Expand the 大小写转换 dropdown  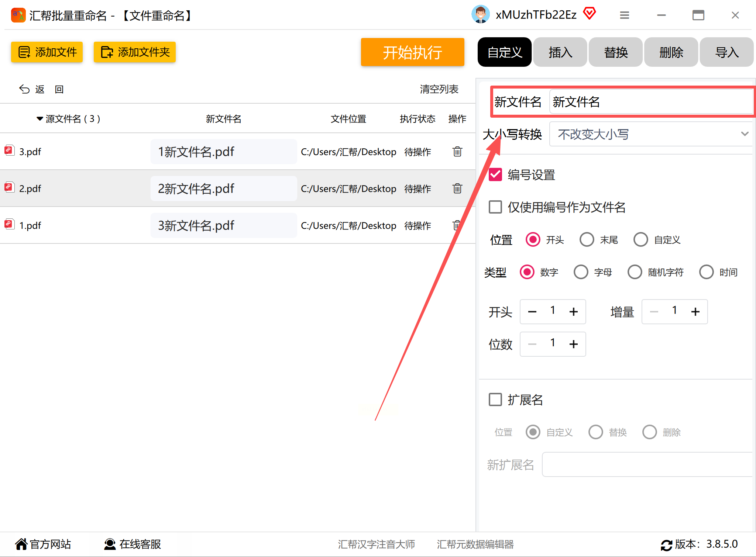tap(650, 134)
